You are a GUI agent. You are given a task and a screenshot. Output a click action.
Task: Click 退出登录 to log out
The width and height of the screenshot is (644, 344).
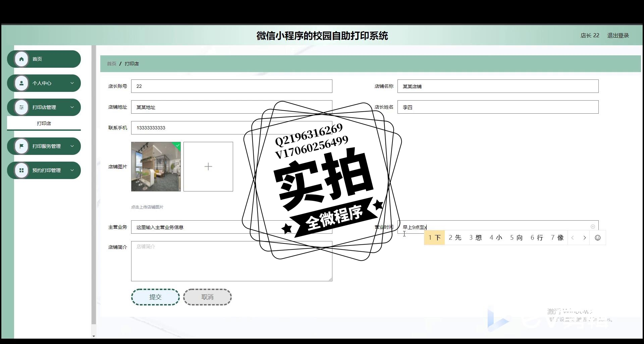pos(618,36)
